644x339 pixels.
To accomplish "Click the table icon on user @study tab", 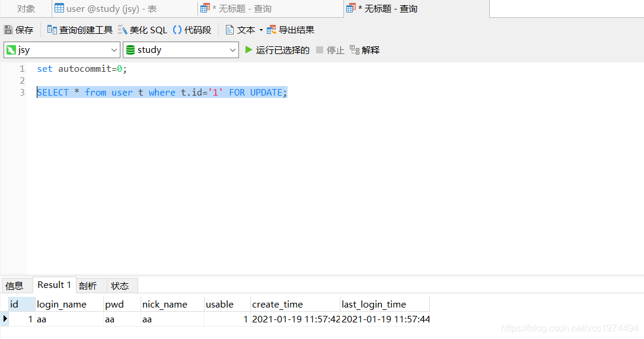I will pyautogui.click(x=59, y=8).
